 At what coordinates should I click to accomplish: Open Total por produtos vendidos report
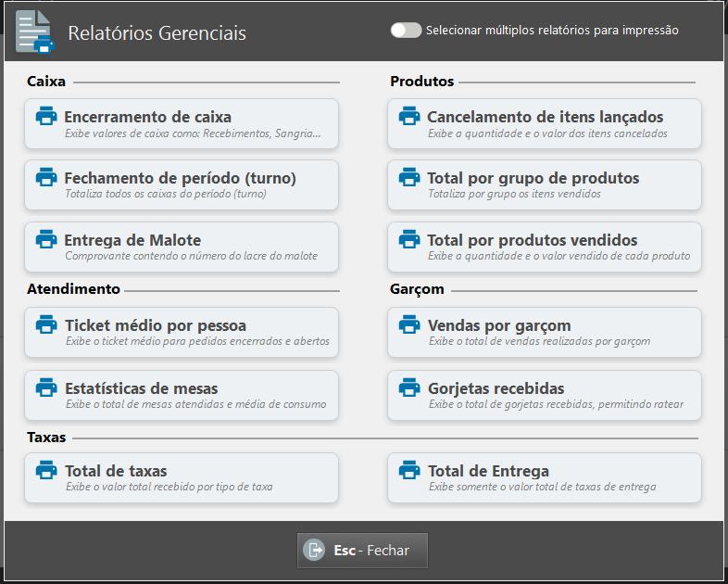click(545, 247)
